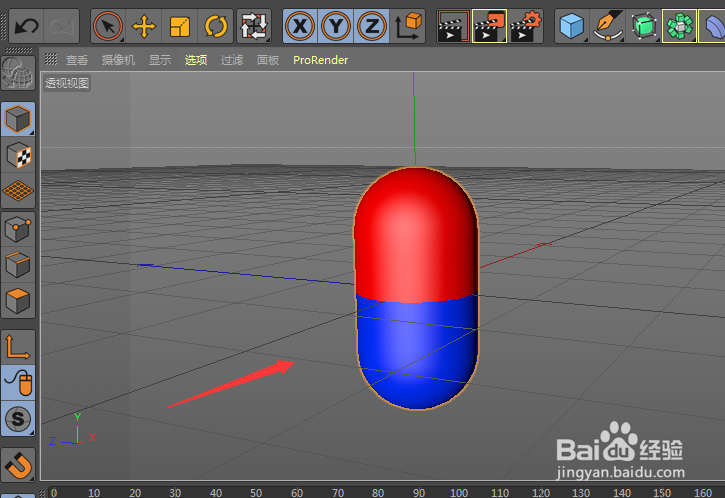Screen dimensions: 725x498
Task: Select the Move tool
Action: pos(144,26)
